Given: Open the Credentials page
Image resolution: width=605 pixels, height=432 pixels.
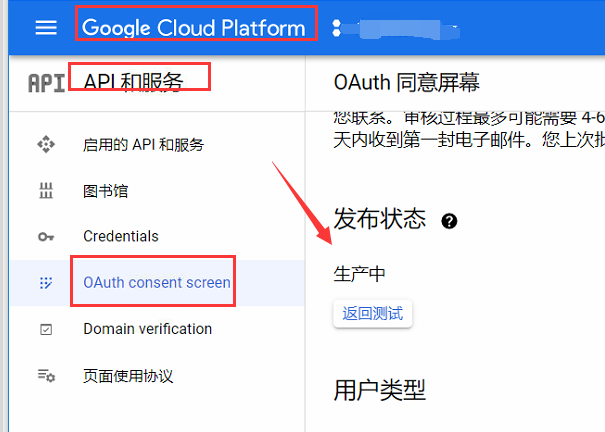Looking at the screenshot, I should click(121, 236).
